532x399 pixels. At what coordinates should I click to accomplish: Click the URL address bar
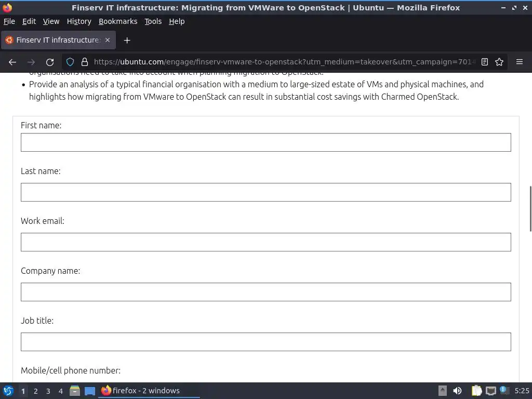coord(284,62)
